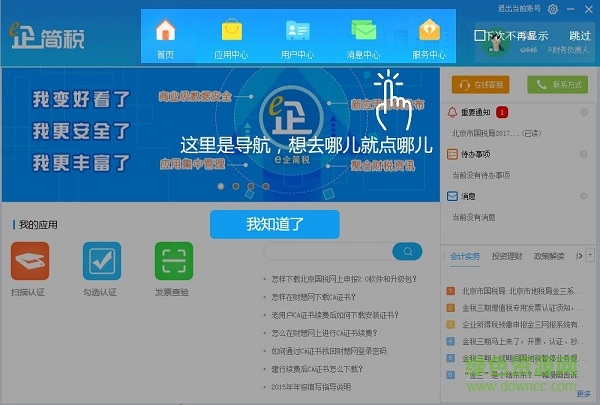Open article 金税三期马上来了，开票、认证

(523, 341)
